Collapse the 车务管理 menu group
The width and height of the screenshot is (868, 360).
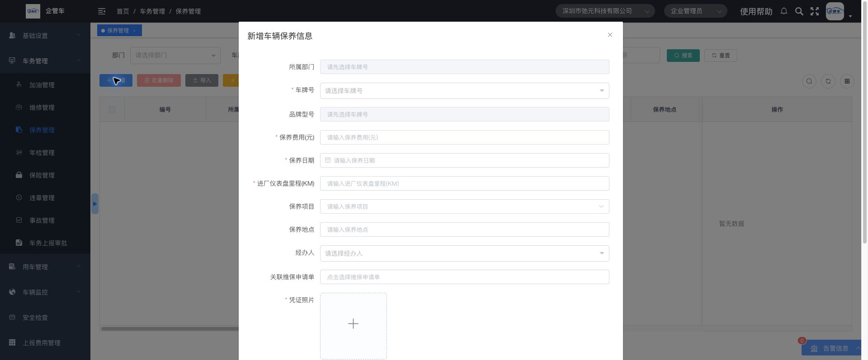click(x=45, y=61)
